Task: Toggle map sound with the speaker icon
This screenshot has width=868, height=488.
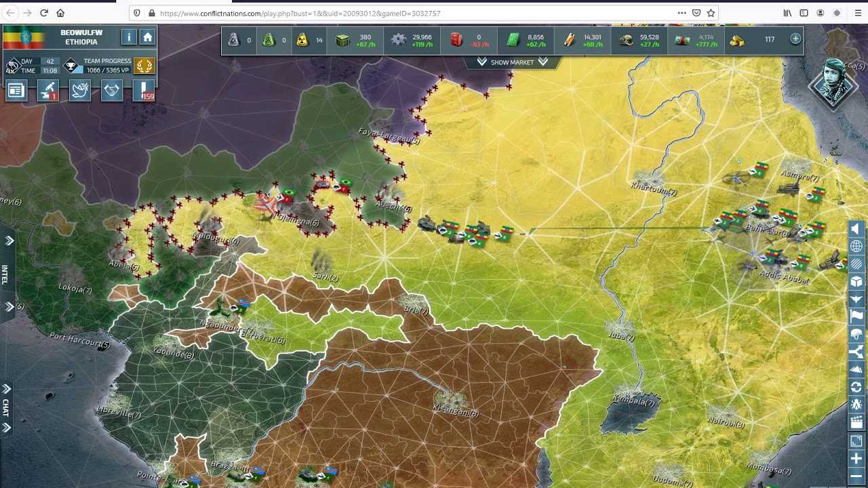Action: click(856, 228)
